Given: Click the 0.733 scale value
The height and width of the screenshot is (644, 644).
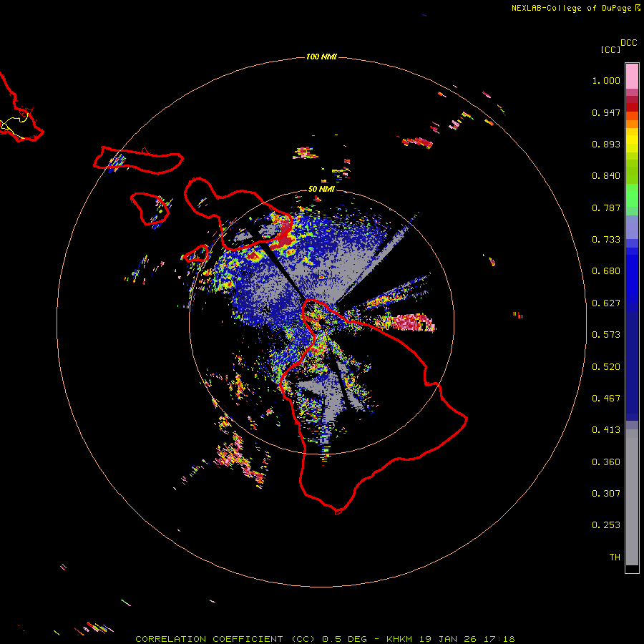Looking at the screenshot, I should tap(606, 240).
